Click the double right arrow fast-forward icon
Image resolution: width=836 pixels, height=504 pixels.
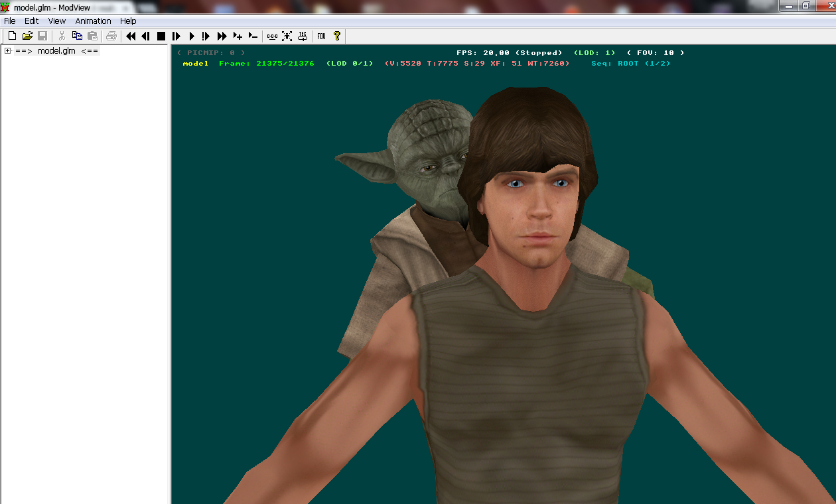(x=222, y=36)
